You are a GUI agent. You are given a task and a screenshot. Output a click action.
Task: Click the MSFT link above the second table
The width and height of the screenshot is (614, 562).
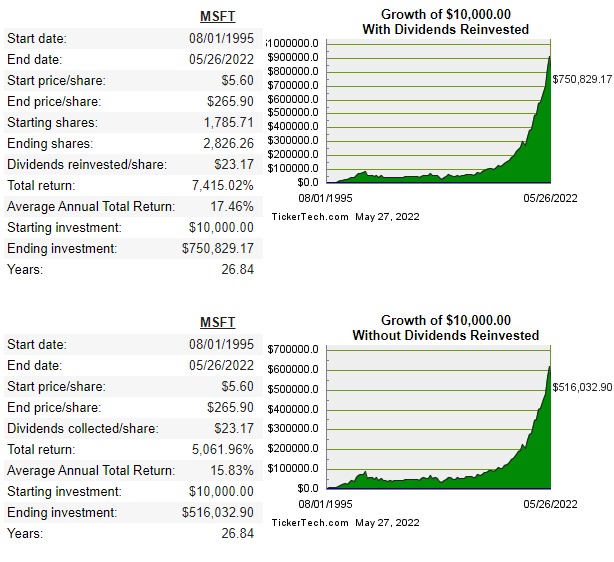[x=217, y=322]
